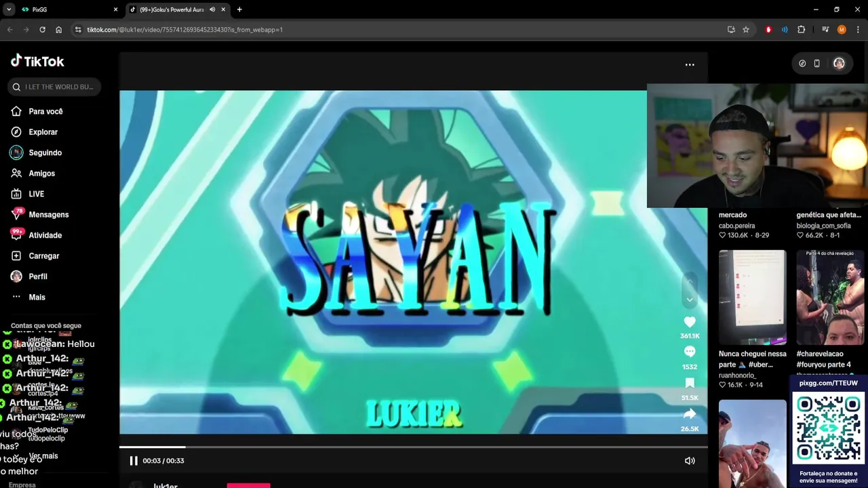Image resolution: width=868 pixels, height=488 pixels.
Task: Open the Nunca cheguei nessa parte video thumbnail
Action: (753, 298)
